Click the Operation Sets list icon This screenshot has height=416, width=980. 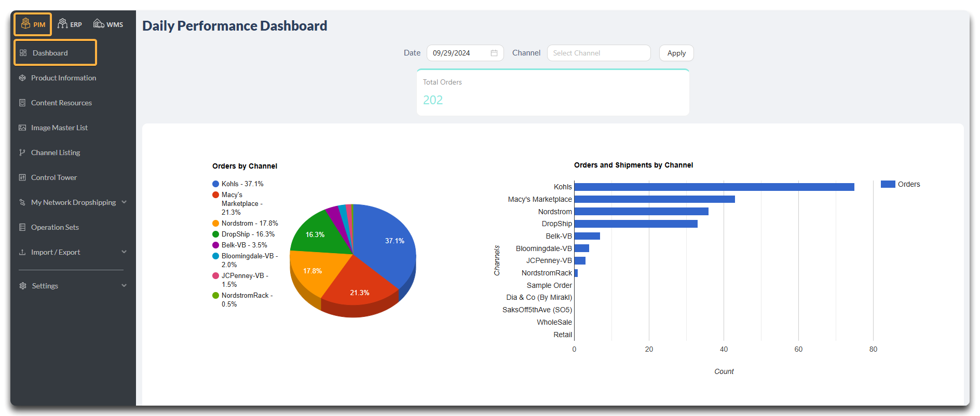tap(22, 227)
